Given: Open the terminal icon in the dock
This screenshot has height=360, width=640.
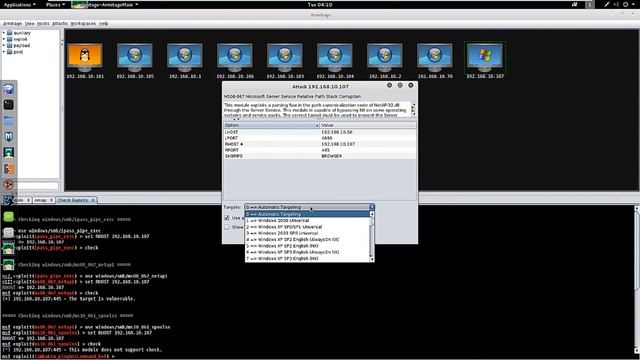Looking at the screenshot, I should click(x=9, y=105).
